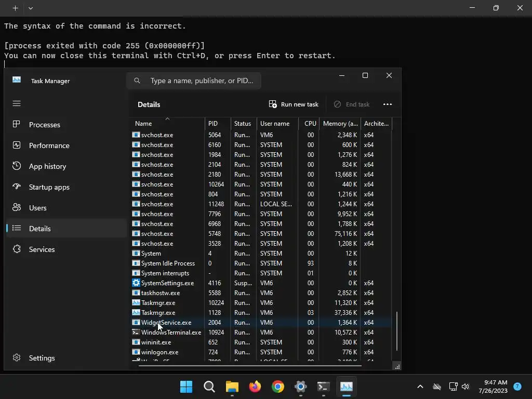Open network settings from the tray
Image resolution: width=532 pixels, height=399 pixels.
pos(453,387)
